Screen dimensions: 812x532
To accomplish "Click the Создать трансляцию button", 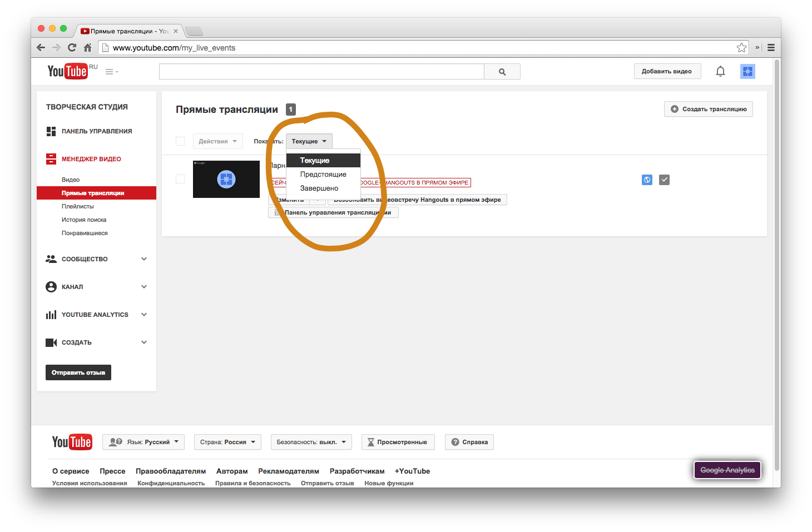I will [708, 109].
